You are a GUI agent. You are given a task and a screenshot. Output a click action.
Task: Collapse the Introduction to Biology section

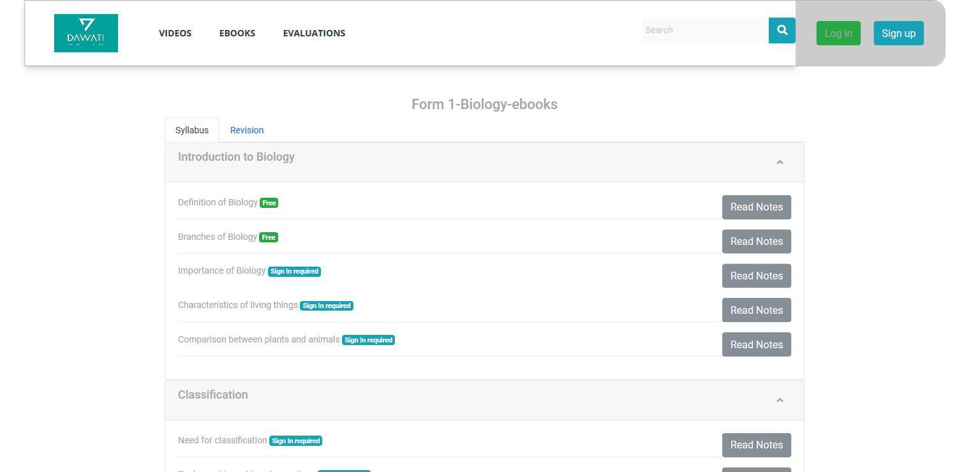tap(779, 163)
